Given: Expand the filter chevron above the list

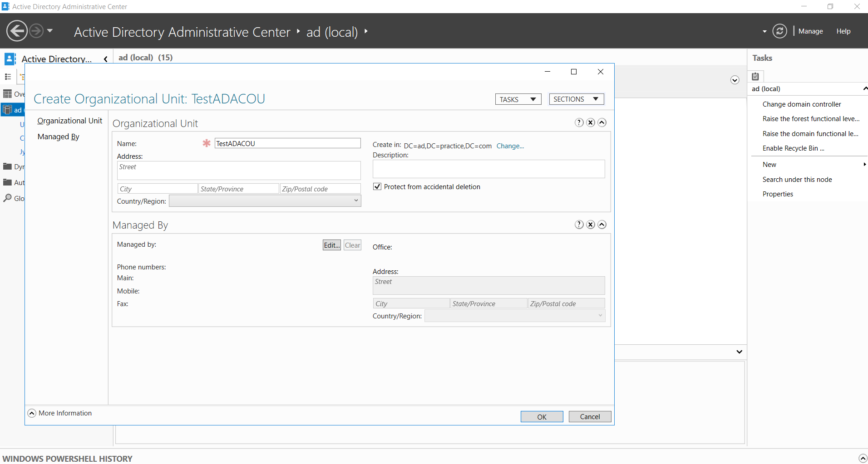Looking at the screenshot, I should [735, 80].
